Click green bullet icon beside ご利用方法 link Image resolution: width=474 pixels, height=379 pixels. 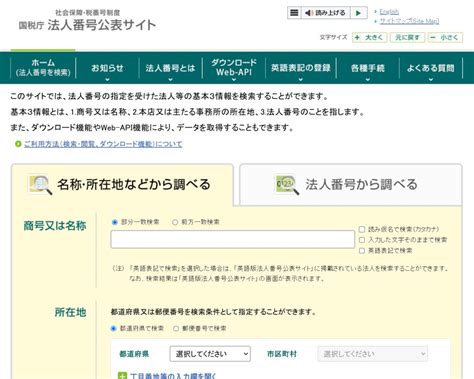point(18,144)
